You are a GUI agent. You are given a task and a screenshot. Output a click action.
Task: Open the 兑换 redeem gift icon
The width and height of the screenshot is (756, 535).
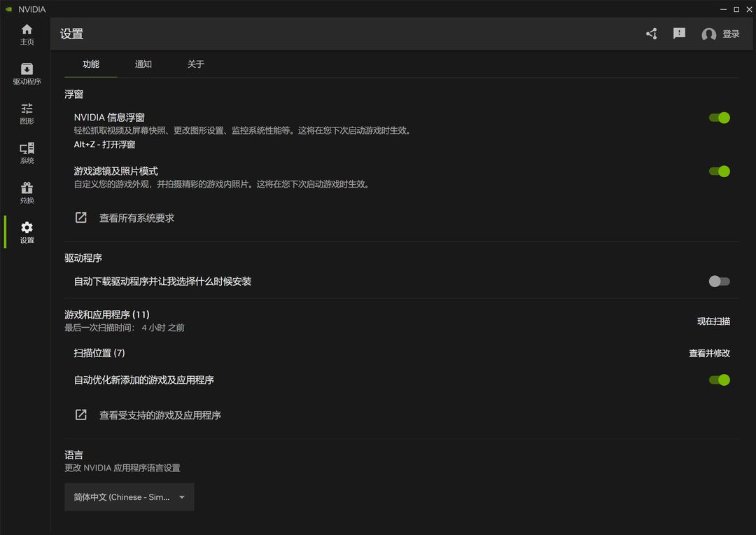[x=27, y=188]
